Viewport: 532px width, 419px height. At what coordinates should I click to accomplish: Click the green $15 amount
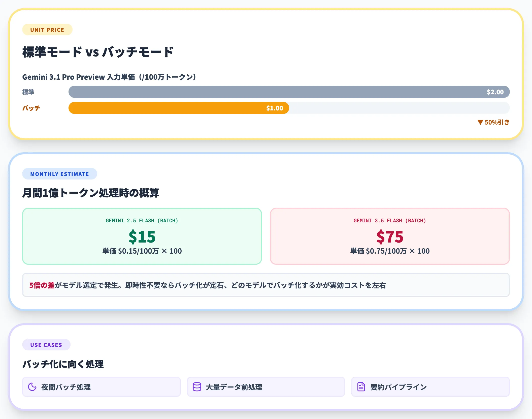142,237
